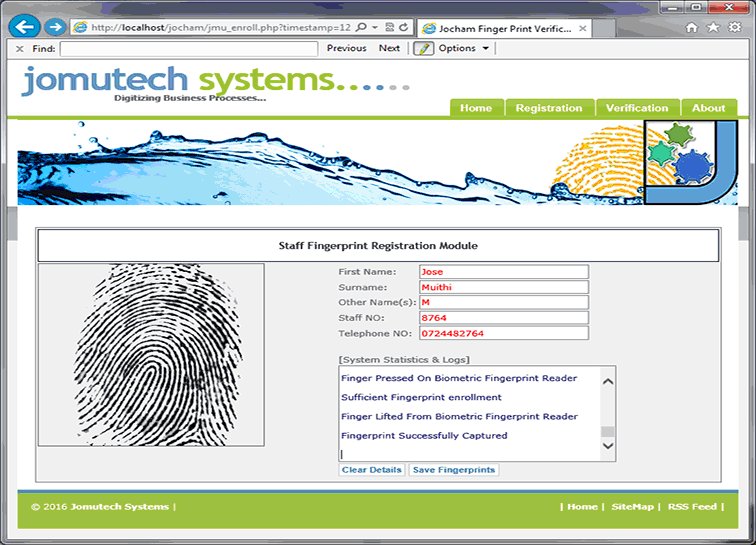Click the footer SiteMap link
The width and height of the screenshot is (756, 545).
pos(632,506)
